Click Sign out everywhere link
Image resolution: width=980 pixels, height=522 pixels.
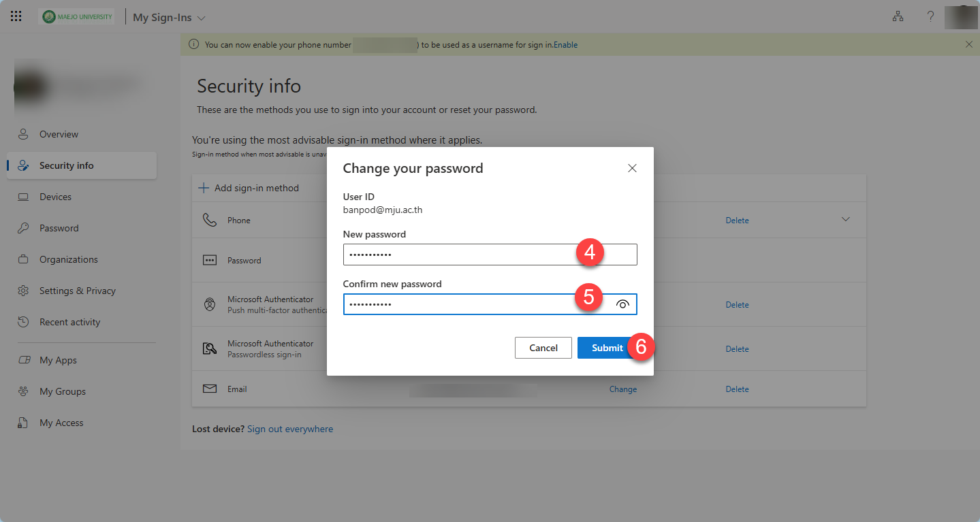[x=290, y=429]
